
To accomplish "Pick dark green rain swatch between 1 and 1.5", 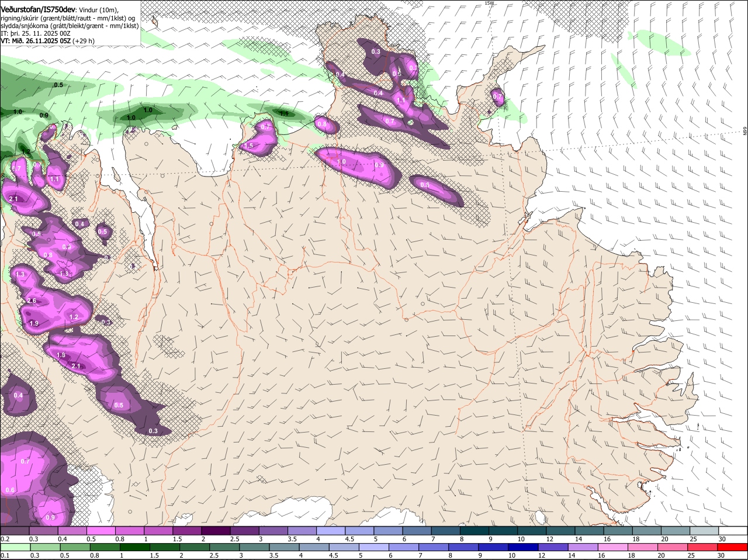I will [134, 547].
